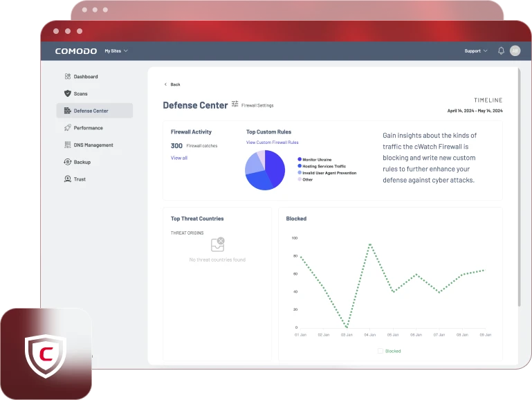Click the Performance rocket icon
532x400 pixels.
click(x=67, y=128)
